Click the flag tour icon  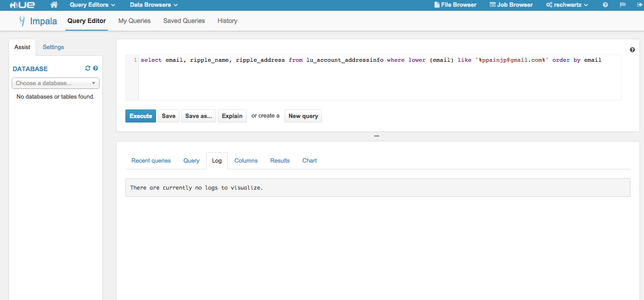(623, 5)
